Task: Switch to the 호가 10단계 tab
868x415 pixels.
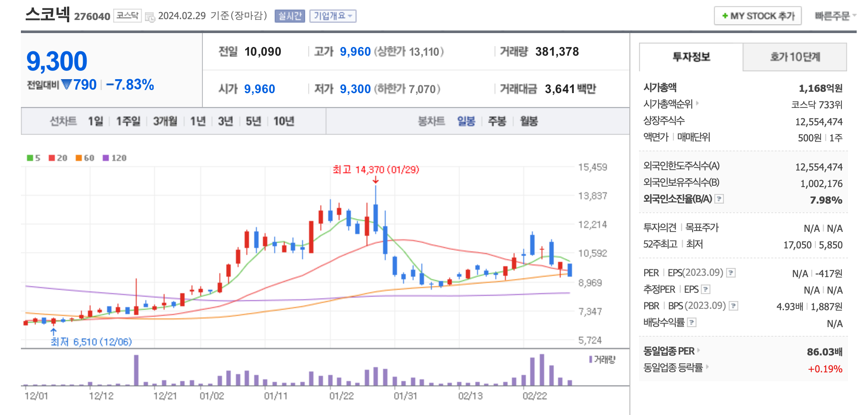Action: (795, 57)
